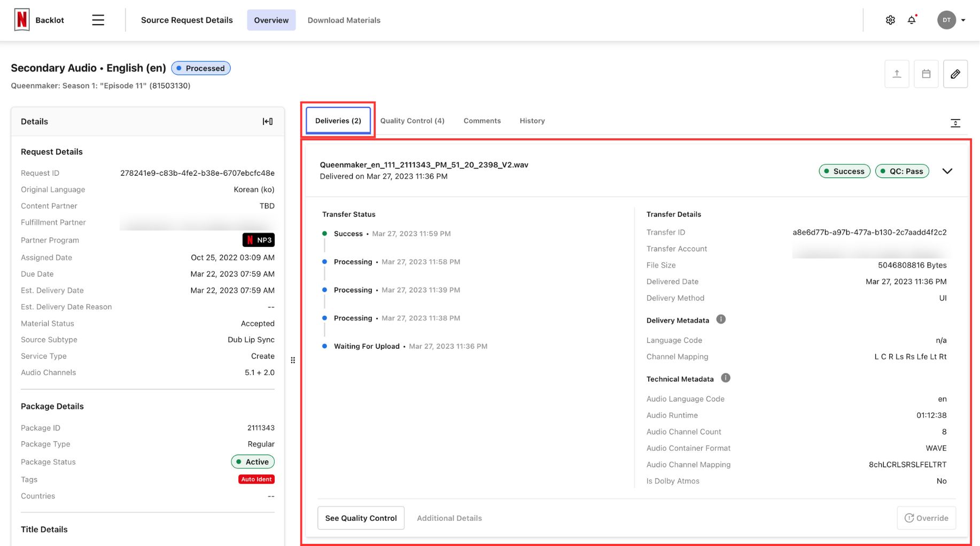Switch to the Overview tab
This screenshot has width=980, height=546.
coord(271,20)
